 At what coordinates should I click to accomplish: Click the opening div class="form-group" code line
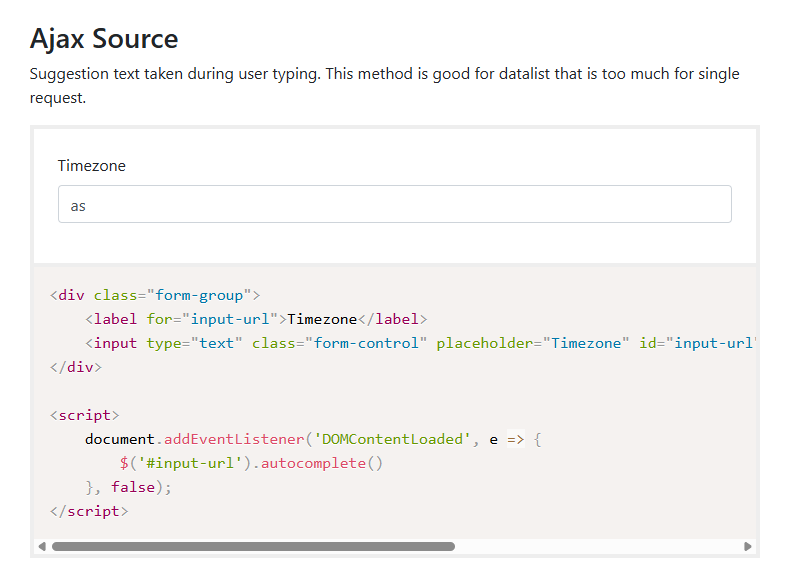[x=154, y=295]
